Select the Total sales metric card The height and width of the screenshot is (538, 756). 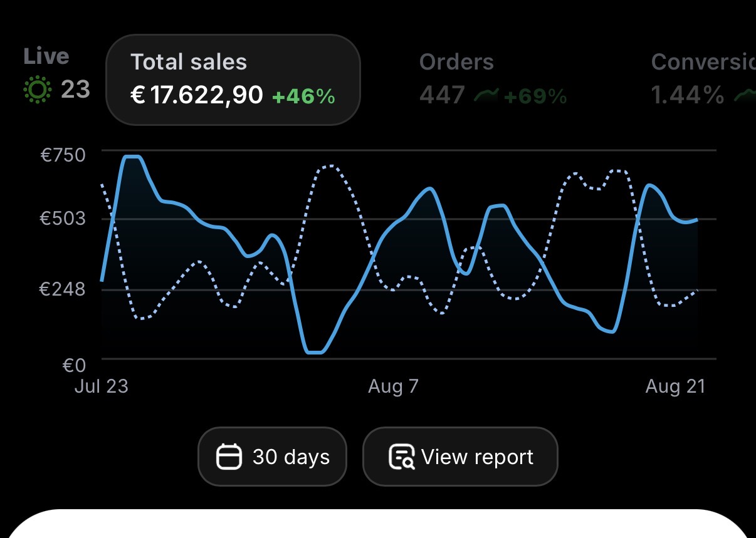point(233,80)
